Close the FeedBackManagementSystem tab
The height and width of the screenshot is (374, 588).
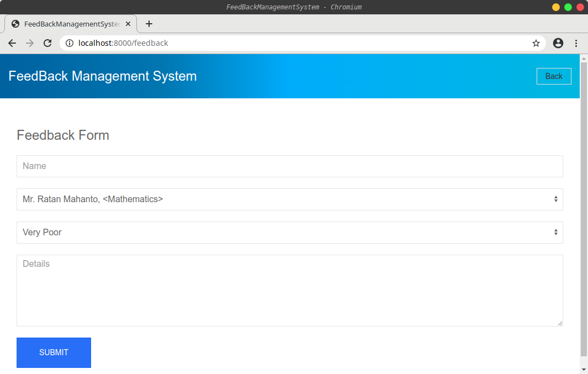point(128,24)
